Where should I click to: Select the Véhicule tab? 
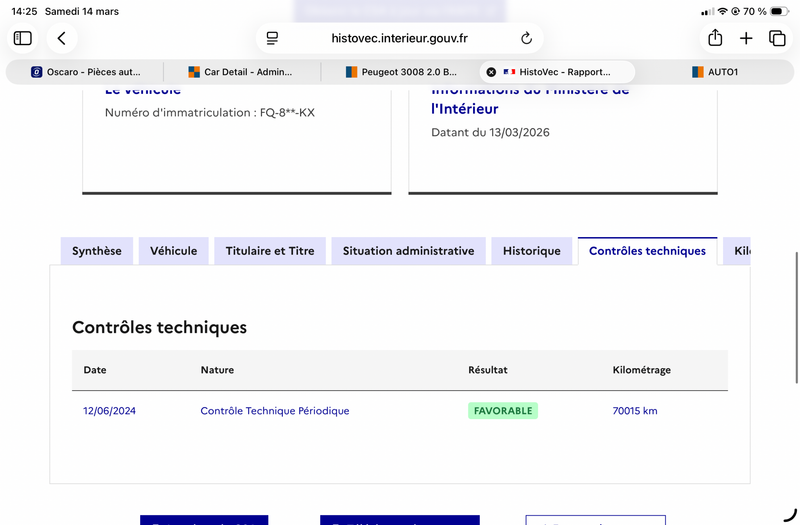point(174,251)
